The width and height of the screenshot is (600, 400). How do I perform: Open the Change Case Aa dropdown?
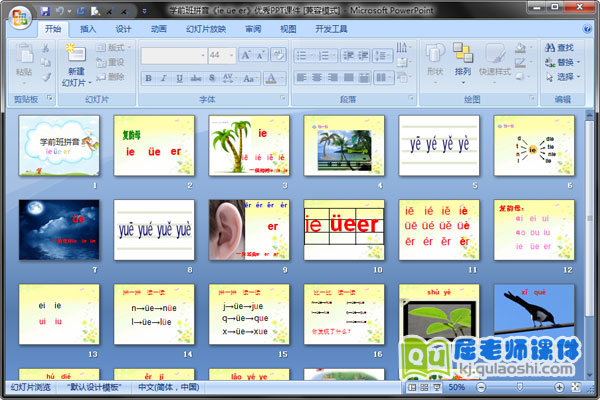(x=250, y=78)
